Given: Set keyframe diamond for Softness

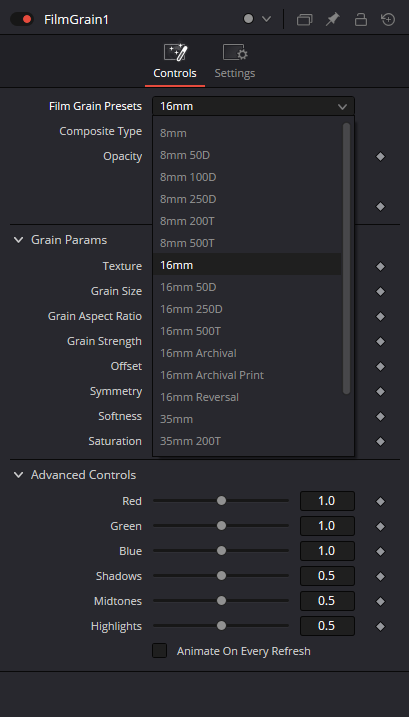Looking at the screenshot, I should click(380, 416).
